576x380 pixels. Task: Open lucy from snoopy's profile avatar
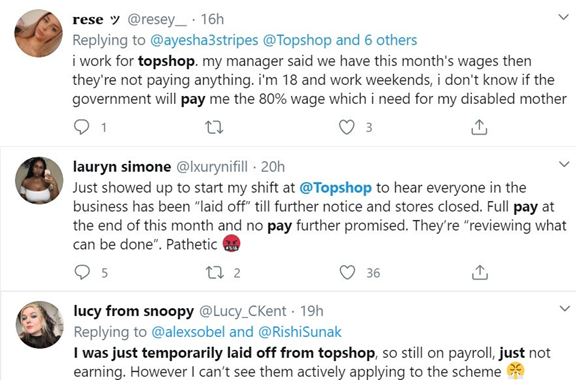[39, 325]
